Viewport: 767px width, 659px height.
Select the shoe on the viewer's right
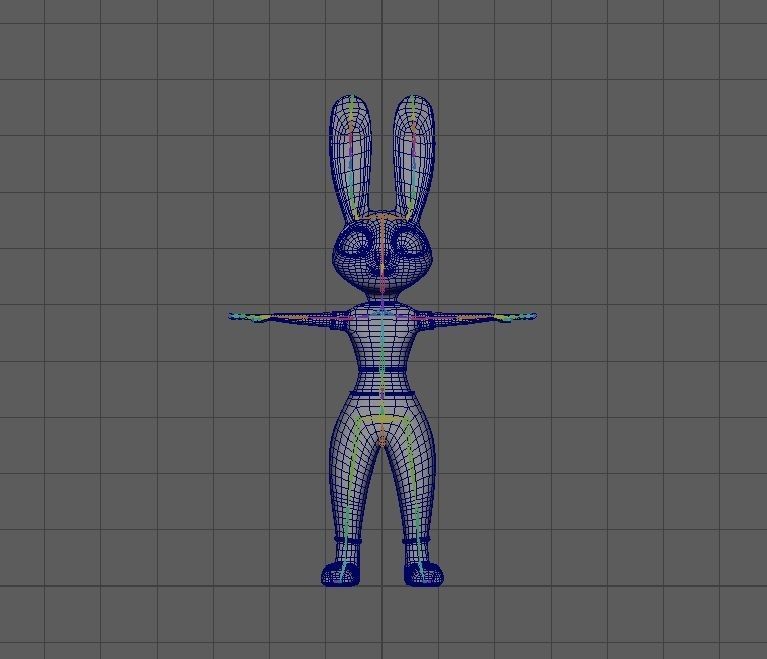pos(424,573)
